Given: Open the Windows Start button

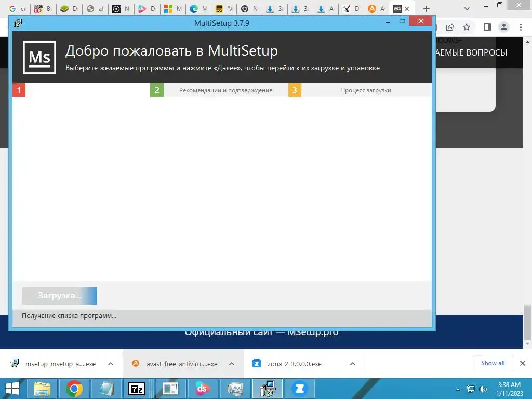Looking at the screenshot, I should coord(12,389).
